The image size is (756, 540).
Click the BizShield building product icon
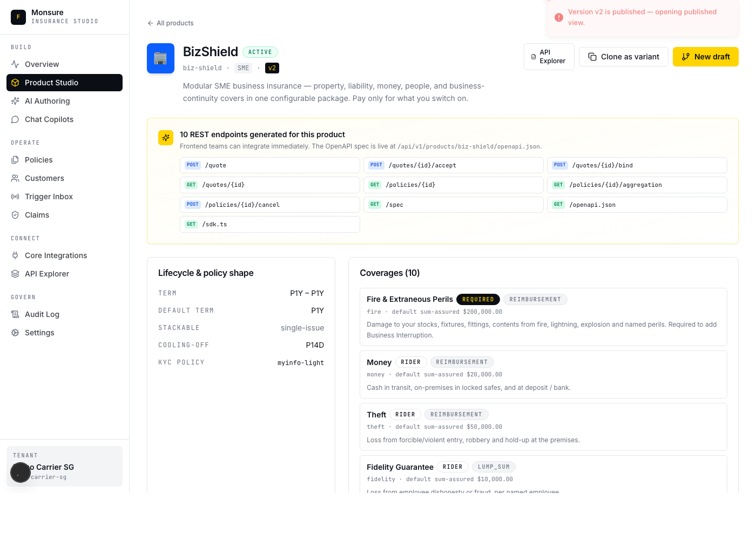click(x=160, y=58)
